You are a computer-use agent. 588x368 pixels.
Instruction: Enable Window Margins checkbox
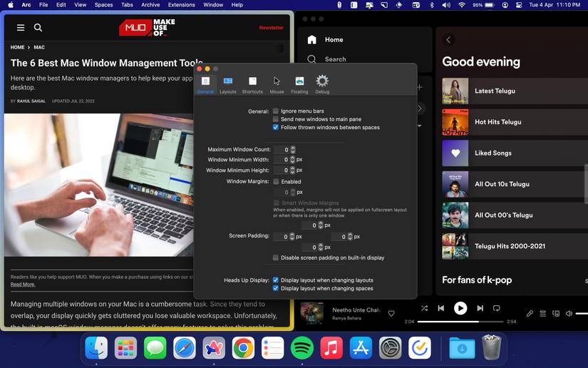coord(277,182)
